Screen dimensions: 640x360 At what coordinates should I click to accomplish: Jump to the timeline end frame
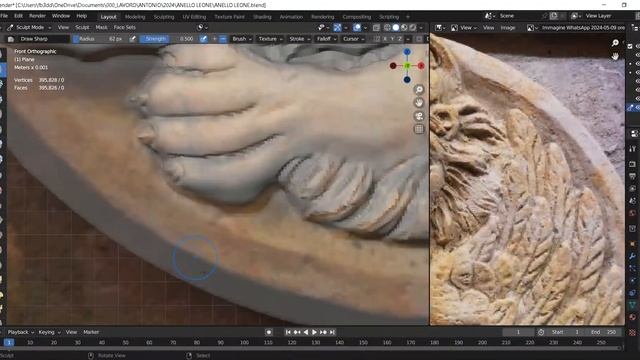click(x=332, y=332)
